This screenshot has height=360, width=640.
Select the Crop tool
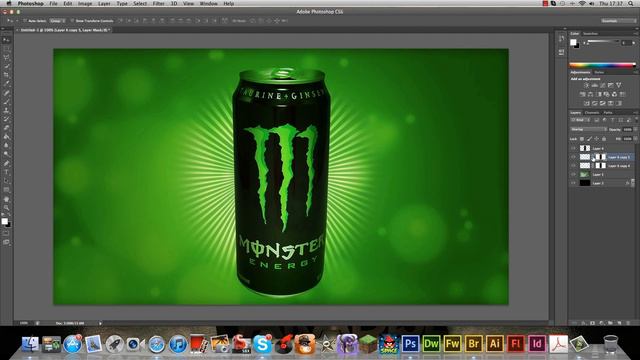point(7,75)
